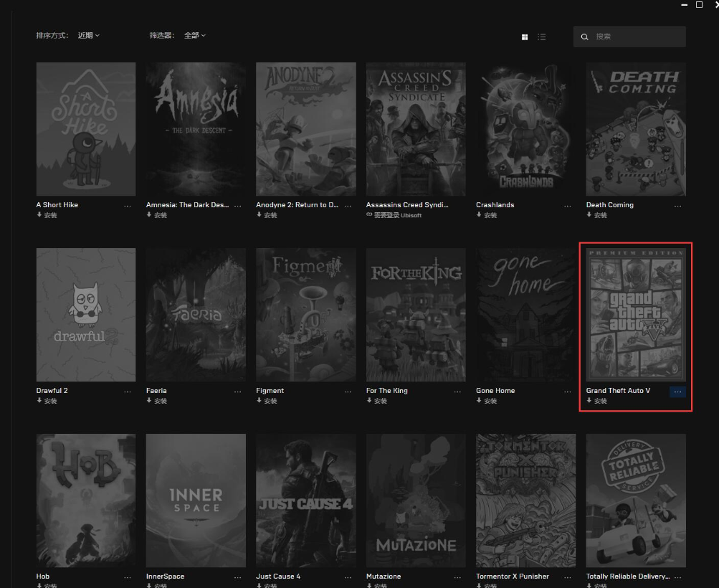Image resolution: width=719 pixels, height=588 pixels.
Task: Open more options for Gone Home
Action: point(568,392)
